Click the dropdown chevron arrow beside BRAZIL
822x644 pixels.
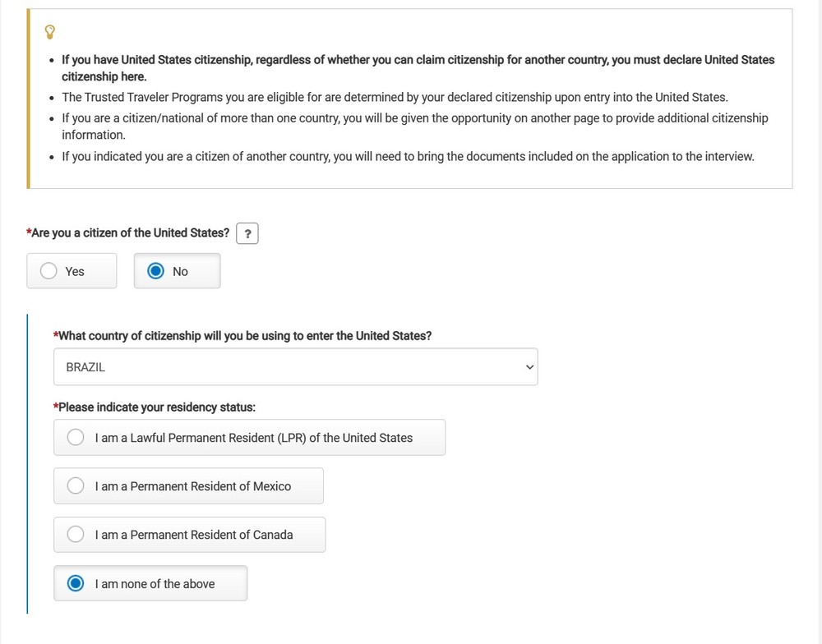click(x=529, y=367)
